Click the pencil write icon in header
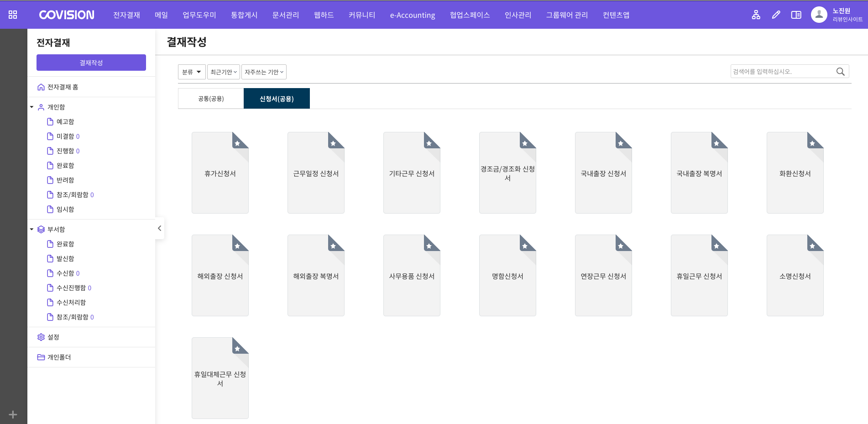 [776, 15]
